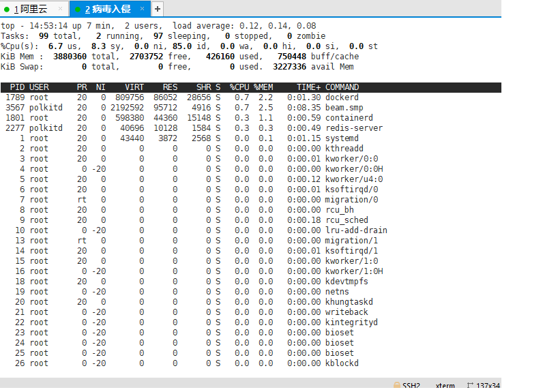543x392 pixels.
Task: Click the kblockd process command
Action: (342, 363)
